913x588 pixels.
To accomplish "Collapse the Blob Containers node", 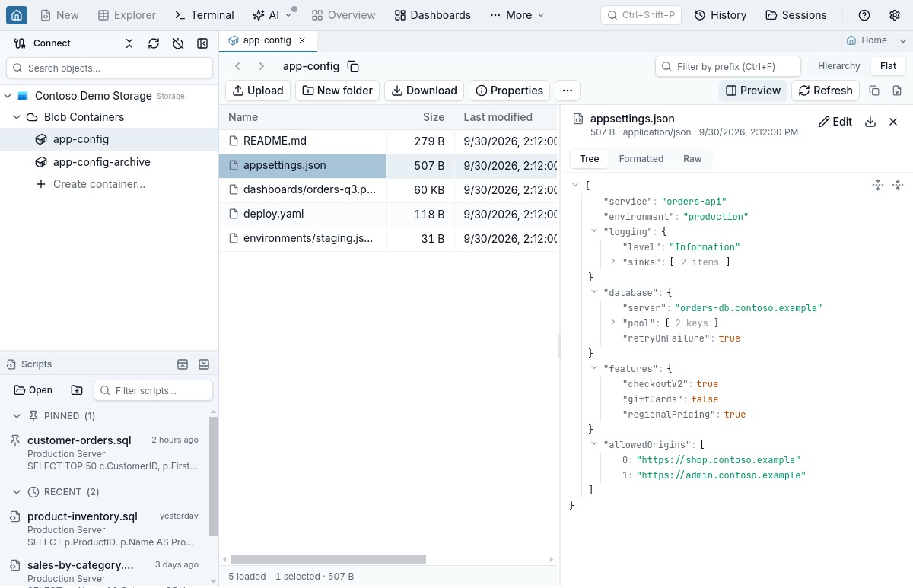I will [x=17, y=117].
